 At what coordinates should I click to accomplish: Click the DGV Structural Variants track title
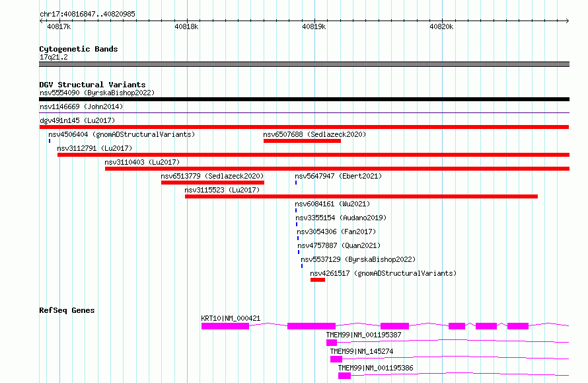coord(92,85)
